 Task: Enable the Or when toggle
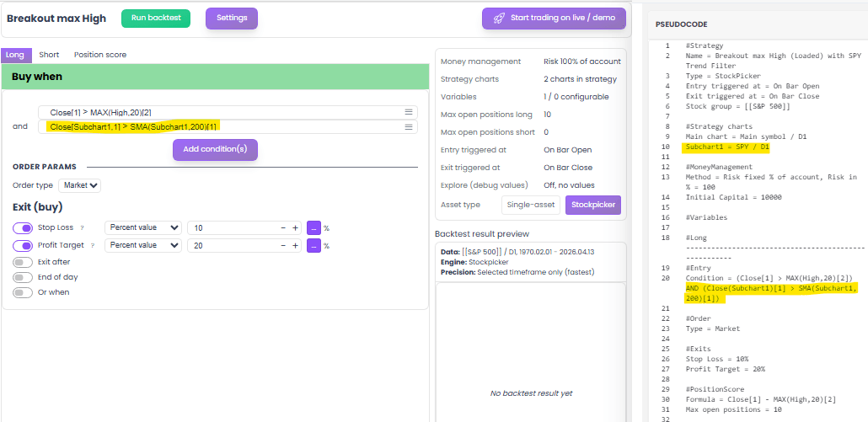tap(23, 292)
